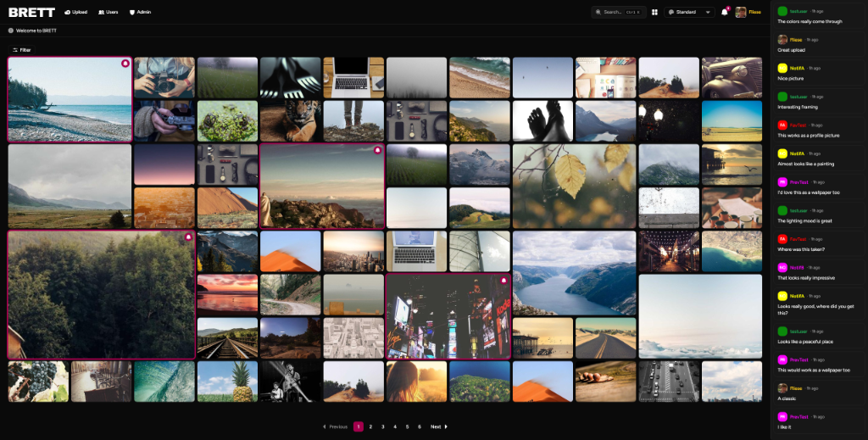This screenshot has width=868, height=440.
Task: Open the tiger photo thumbnail
Action: (x=291, y=121)
